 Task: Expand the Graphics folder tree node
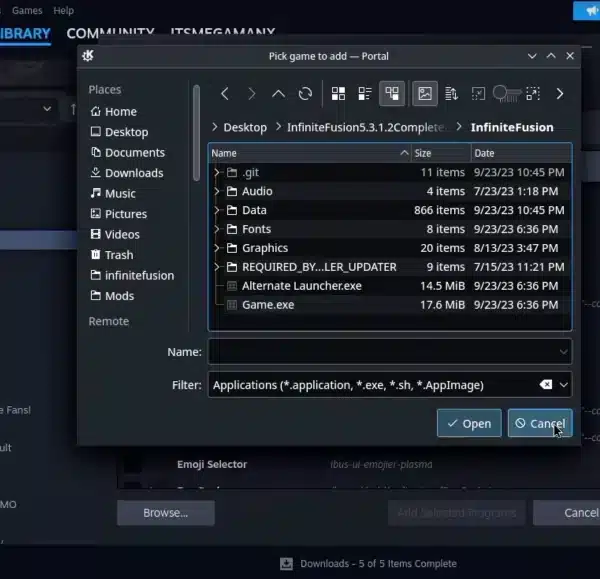pos(217,248)
